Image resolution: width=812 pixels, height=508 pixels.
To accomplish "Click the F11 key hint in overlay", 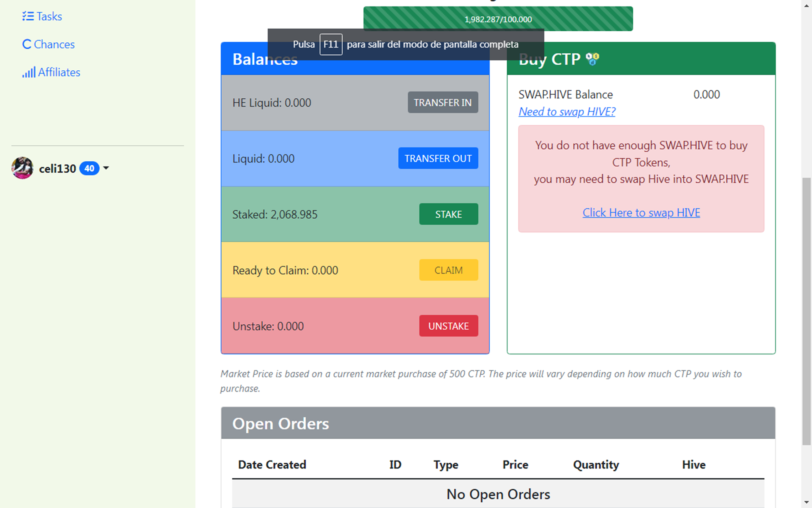I will click(331, 44).
